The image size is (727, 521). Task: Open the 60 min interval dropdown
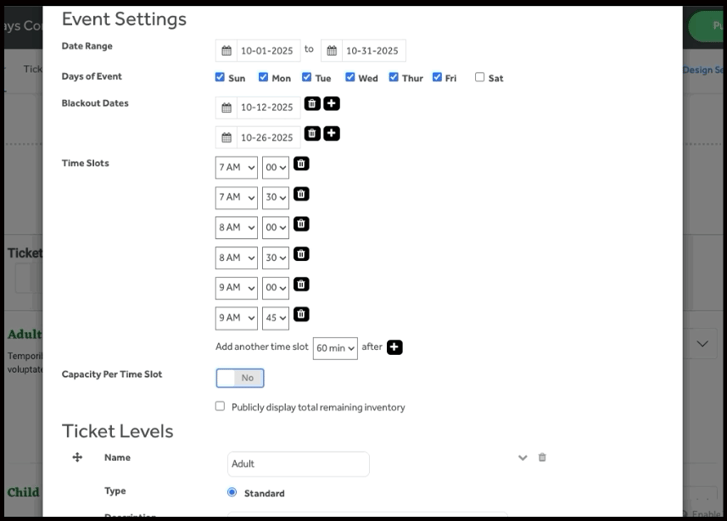click(335, 348)
